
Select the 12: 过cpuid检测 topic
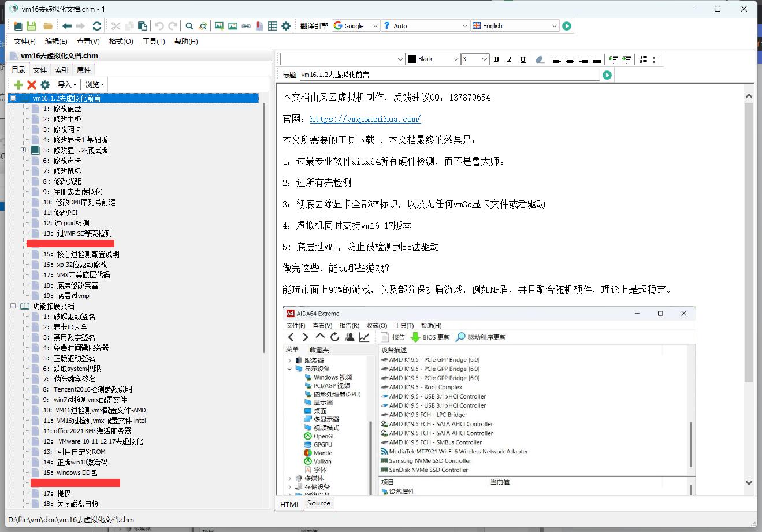click(66, 223)
